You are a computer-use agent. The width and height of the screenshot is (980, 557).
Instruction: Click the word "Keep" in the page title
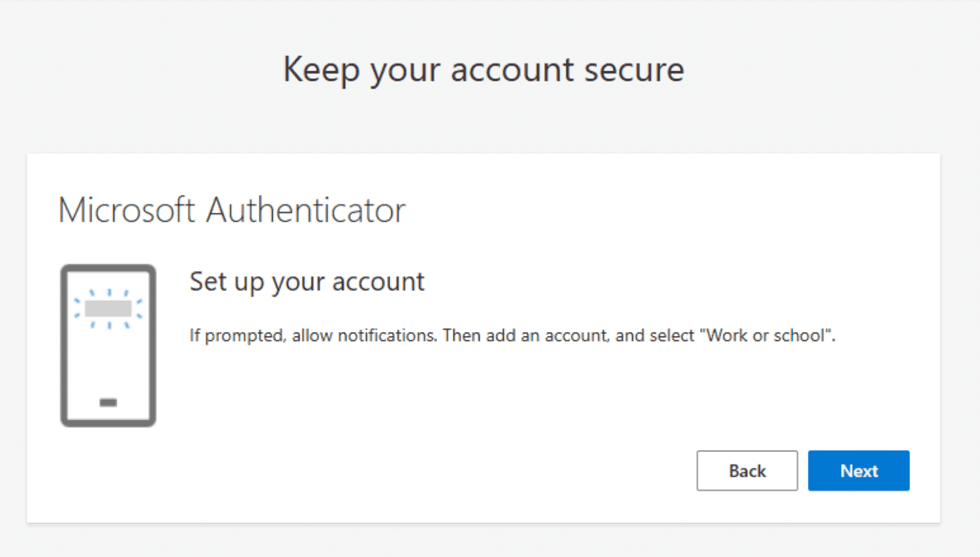(x=321, y=69)
